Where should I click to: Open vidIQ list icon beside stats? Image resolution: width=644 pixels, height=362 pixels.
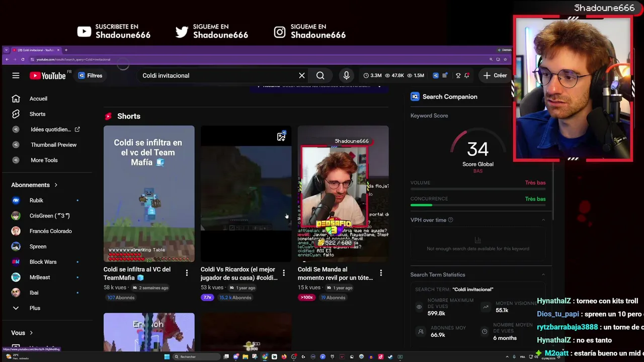[x=445, y=75]
